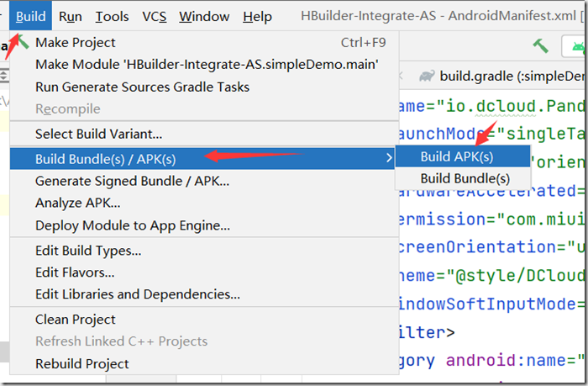The width and height of the screenshot is (588, 386).
Task: Open the Window menu
Action: 204,16
